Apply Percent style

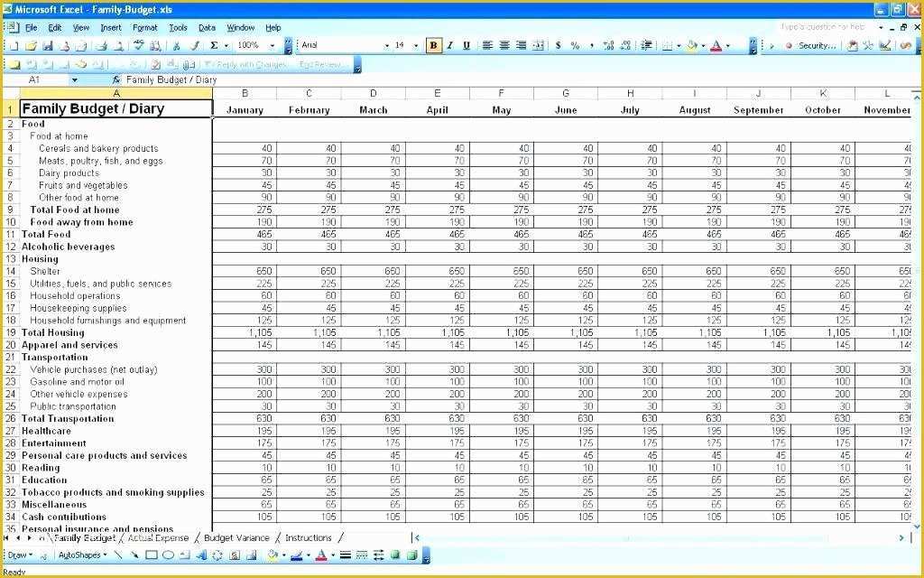(575, 45)
